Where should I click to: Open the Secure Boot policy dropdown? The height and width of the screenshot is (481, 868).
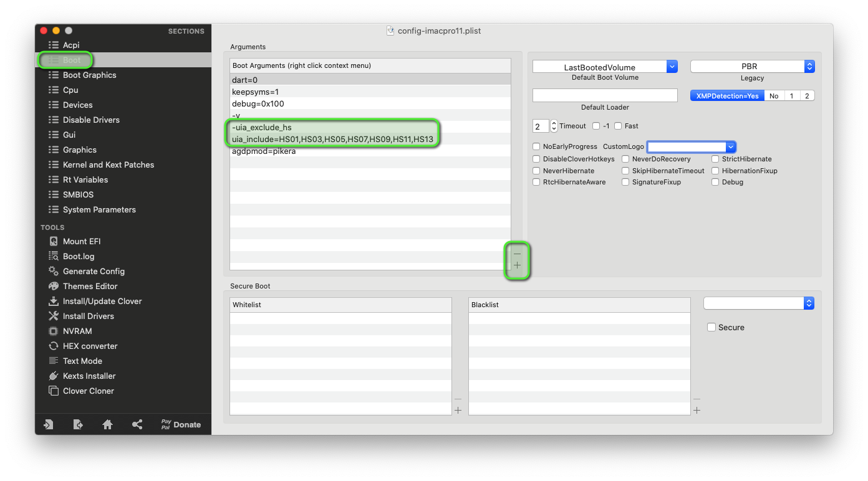pos(759,303)
